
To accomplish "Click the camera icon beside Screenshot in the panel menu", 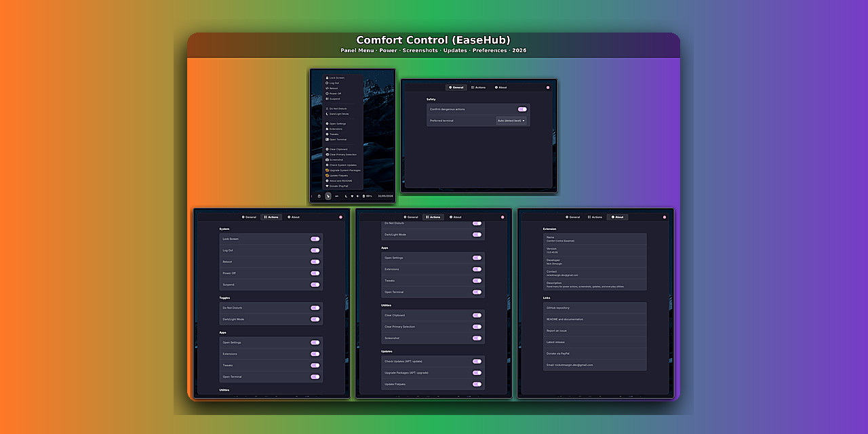I will [326, 160].
